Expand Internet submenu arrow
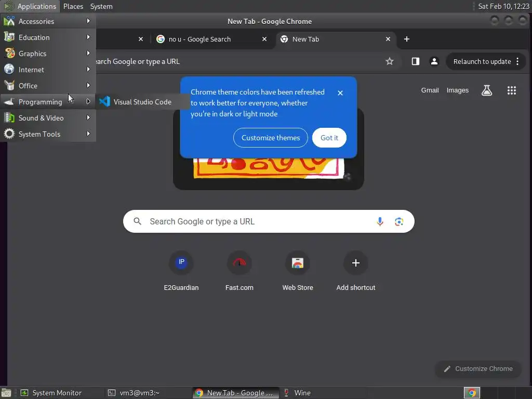 pyautogui.click(x=88, y=69)
